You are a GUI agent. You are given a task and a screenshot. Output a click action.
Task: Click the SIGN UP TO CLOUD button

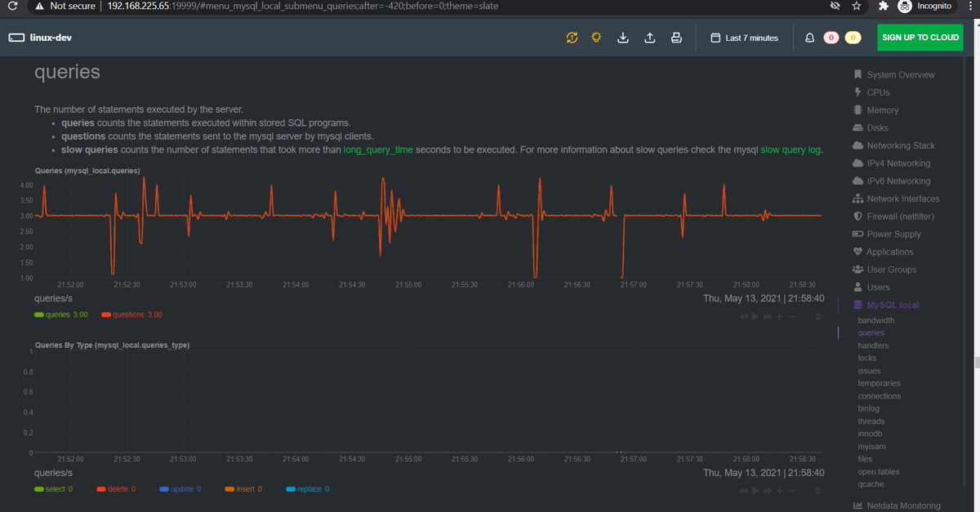pos(920,37)
